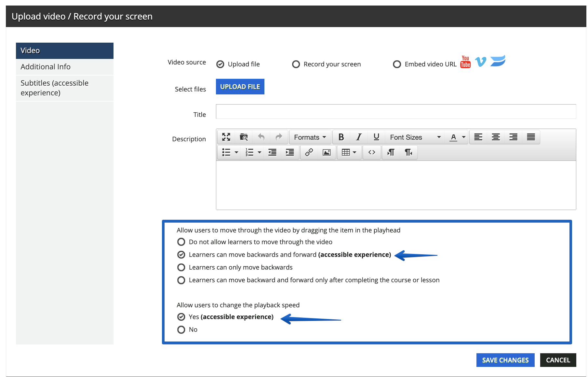
Task: Align text right
Action: 513,137
